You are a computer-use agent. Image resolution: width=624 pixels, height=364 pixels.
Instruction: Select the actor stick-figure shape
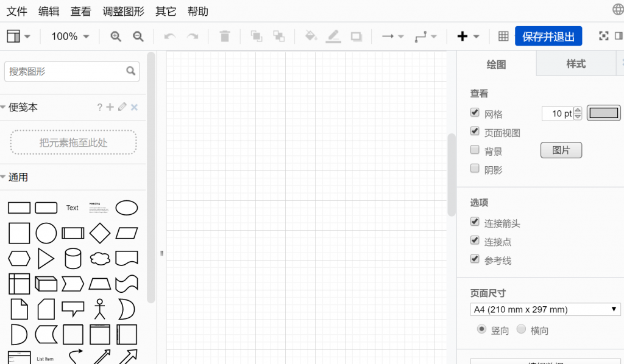click(99, 309)
